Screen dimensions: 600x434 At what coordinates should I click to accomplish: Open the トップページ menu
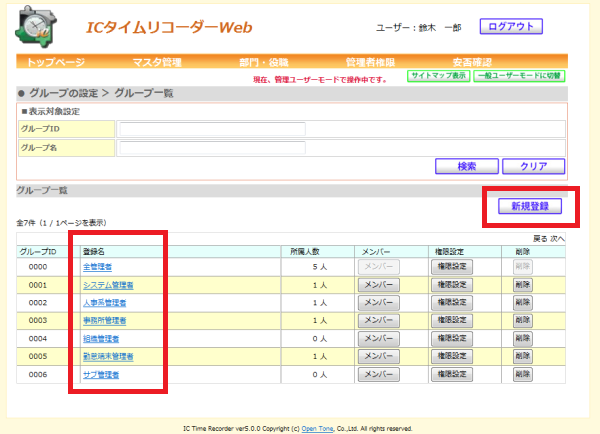click(x=55, y=62)
